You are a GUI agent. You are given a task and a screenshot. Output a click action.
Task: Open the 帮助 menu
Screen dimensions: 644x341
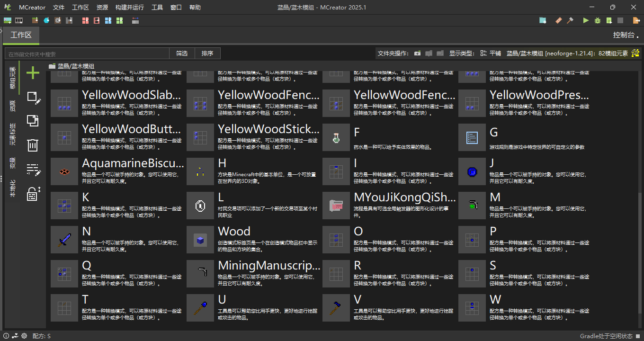tap(195, 7)
